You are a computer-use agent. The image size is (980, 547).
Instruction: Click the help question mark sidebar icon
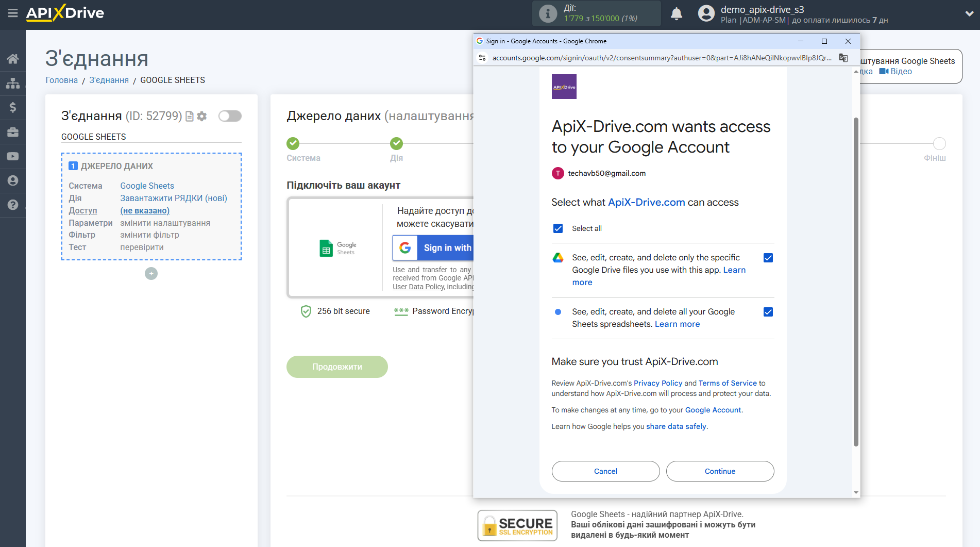click(x=12, y=205)
